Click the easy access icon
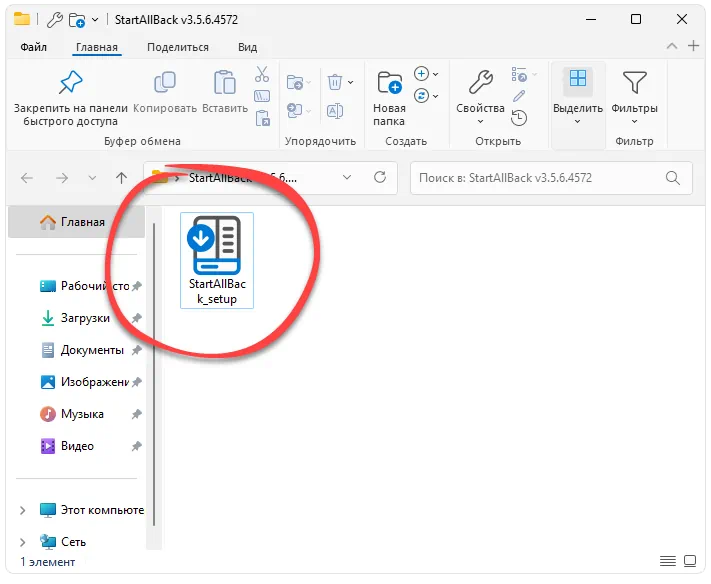Screen dimensions: 711x584 pos(421,95)
